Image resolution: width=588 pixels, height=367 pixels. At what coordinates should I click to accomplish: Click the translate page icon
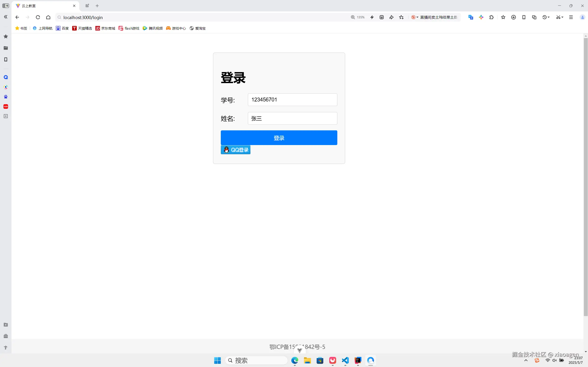[471, 17]
